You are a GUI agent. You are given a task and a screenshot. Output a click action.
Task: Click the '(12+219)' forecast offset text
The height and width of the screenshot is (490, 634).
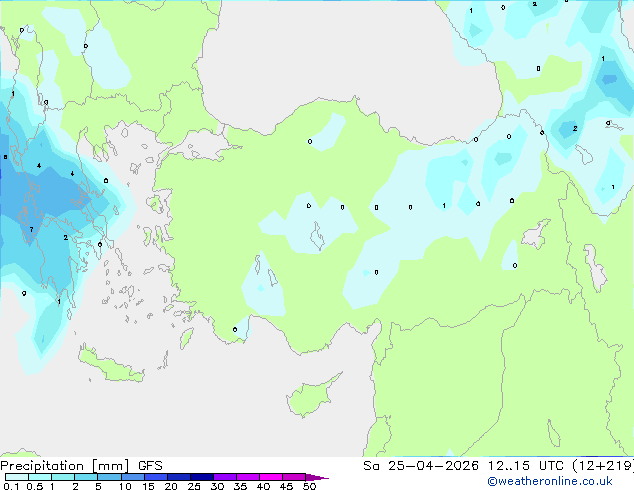(x=603, y=466)
